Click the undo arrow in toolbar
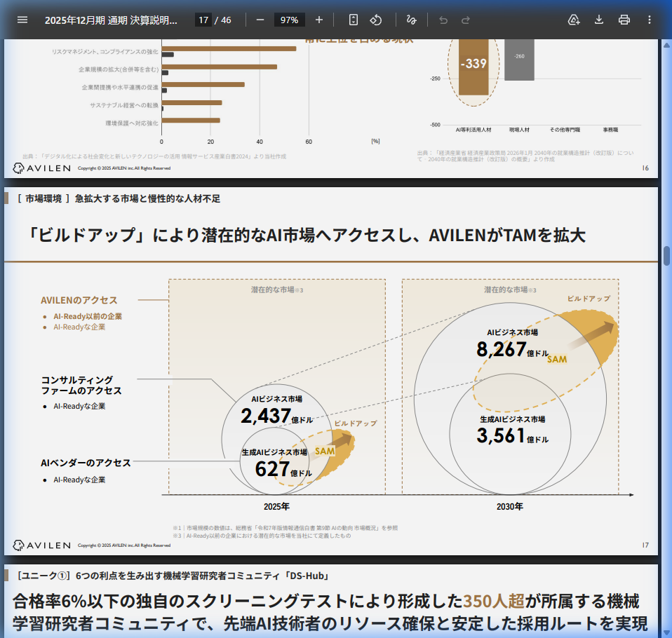672x638 pixels. click(443, 20)
